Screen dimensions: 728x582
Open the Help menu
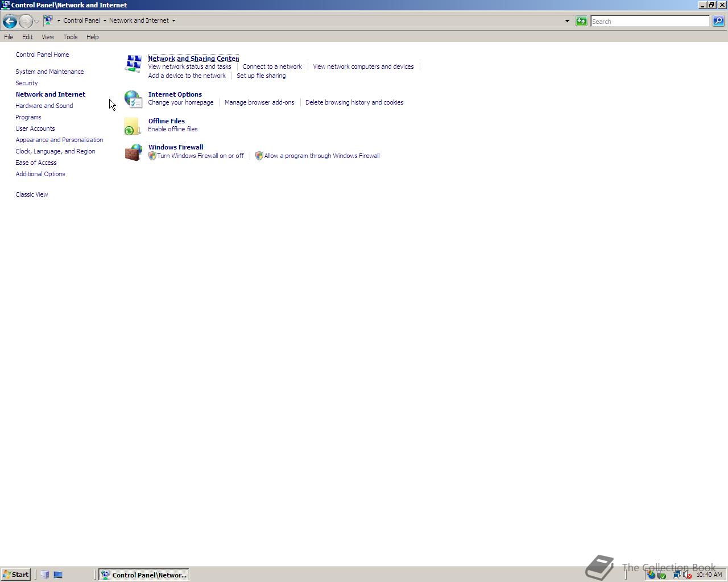pyautogui.click(x=93, y=37)
